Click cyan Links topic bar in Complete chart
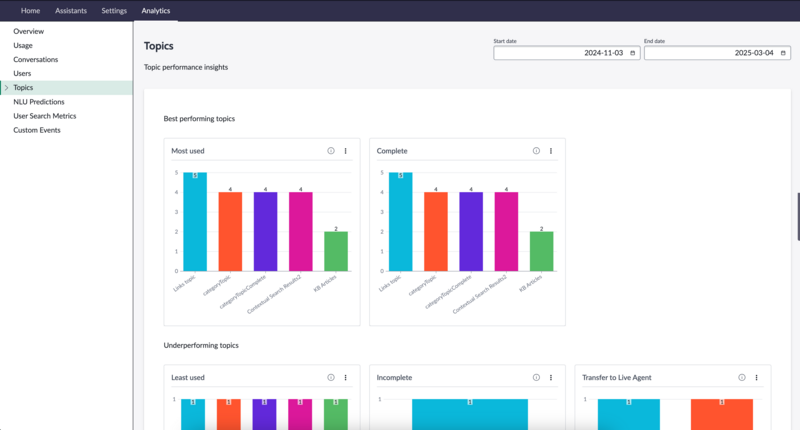This screenshot has width=800, height=430. (x=401, y=222)
